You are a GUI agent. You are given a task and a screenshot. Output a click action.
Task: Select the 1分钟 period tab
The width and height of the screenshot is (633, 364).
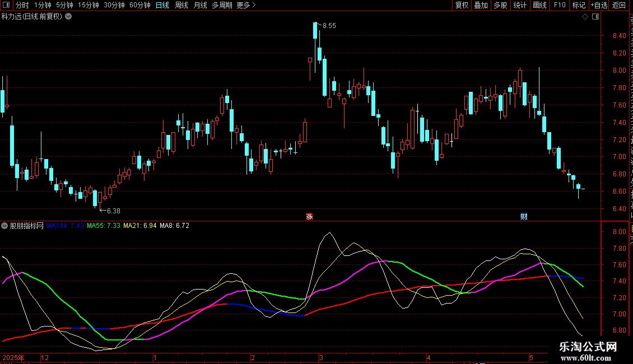click(x=43, y=5)
